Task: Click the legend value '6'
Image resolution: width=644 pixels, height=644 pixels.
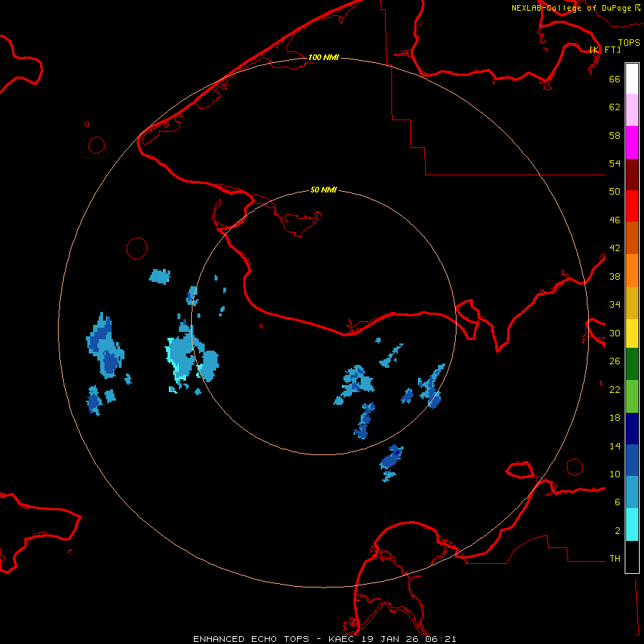Action: (618, 502)
